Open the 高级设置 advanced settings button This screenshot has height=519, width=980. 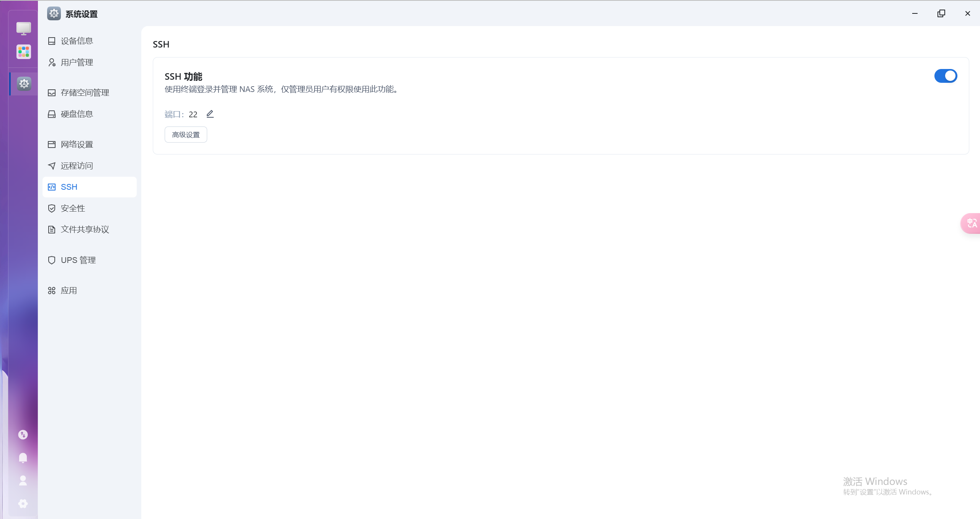[x=186, y=135]
